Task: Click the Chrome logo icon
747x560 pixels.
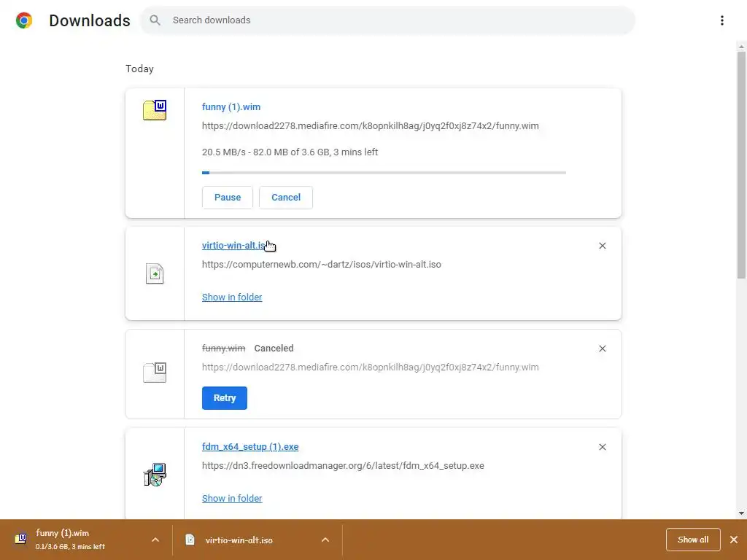Action: (x=24, y=20)
